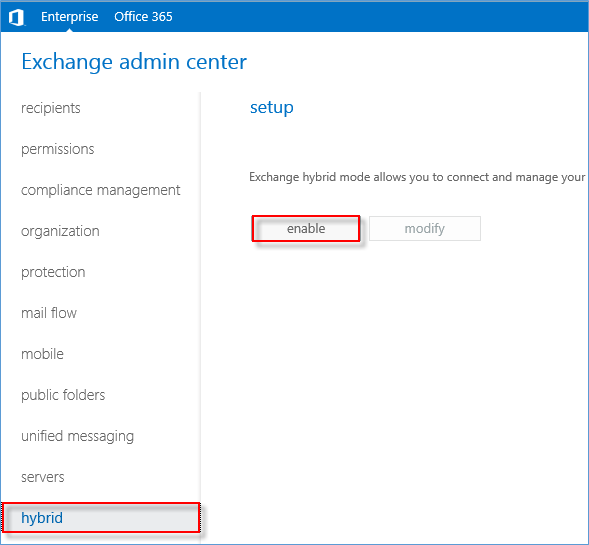
Task: Select the mobile section
Action: click(42, 354)
